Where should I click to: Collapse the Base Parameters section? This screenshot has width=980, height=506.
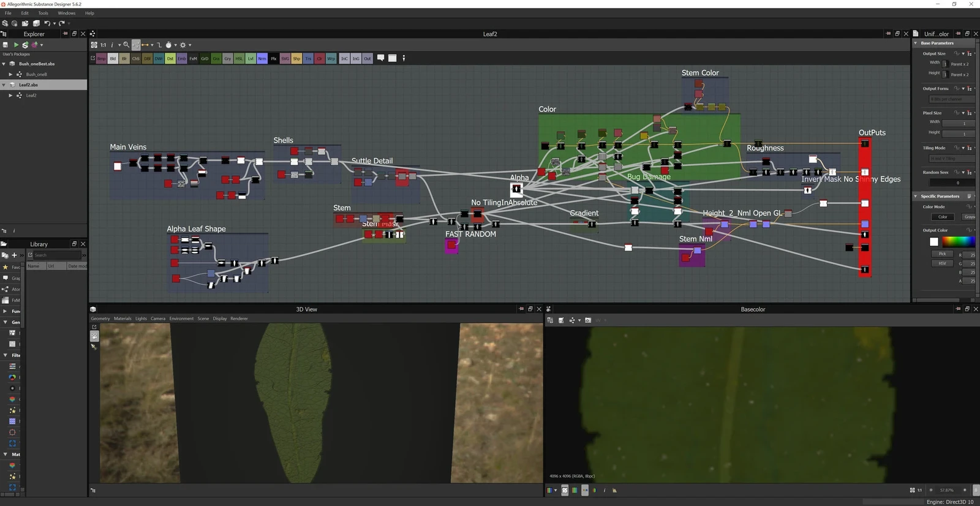[x=916, y=43]
